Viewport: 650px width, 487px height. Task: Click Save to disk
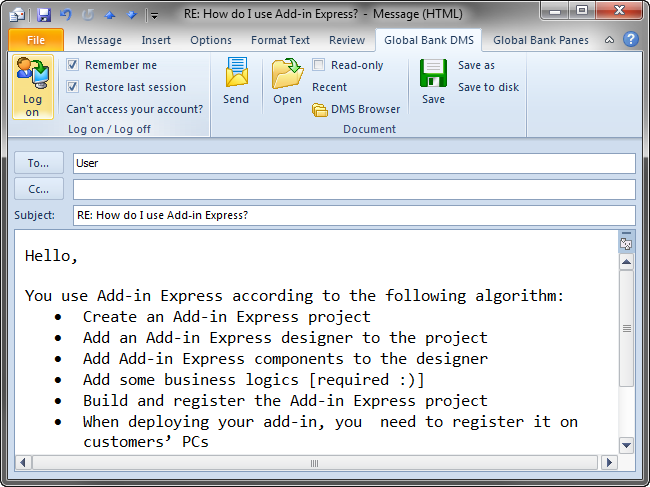pyautogui.click(x=488, y=87)
